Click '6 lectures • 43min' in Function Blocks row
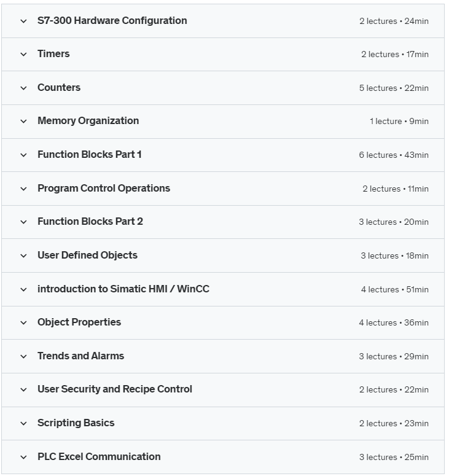The height and width of the screenshot is (476, 449). click(x=394, y=155)
